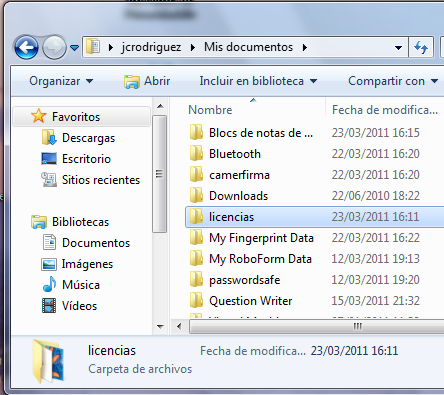Select jcrodriguez in the address path

point(151,47)
